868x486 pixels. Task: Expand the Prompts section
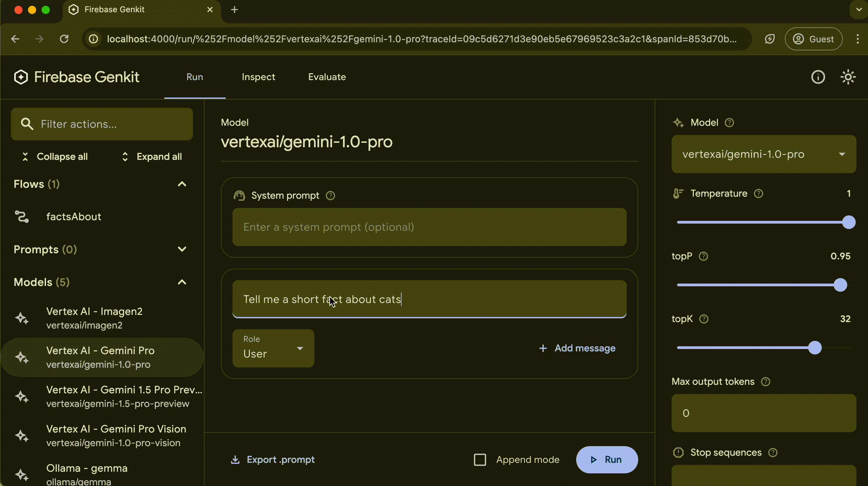coord(182,249)
